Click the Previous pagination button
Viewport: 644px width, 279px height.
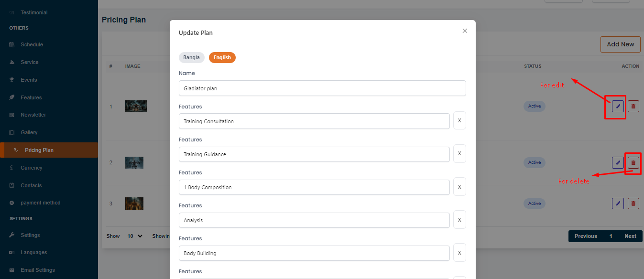[585, 236]
